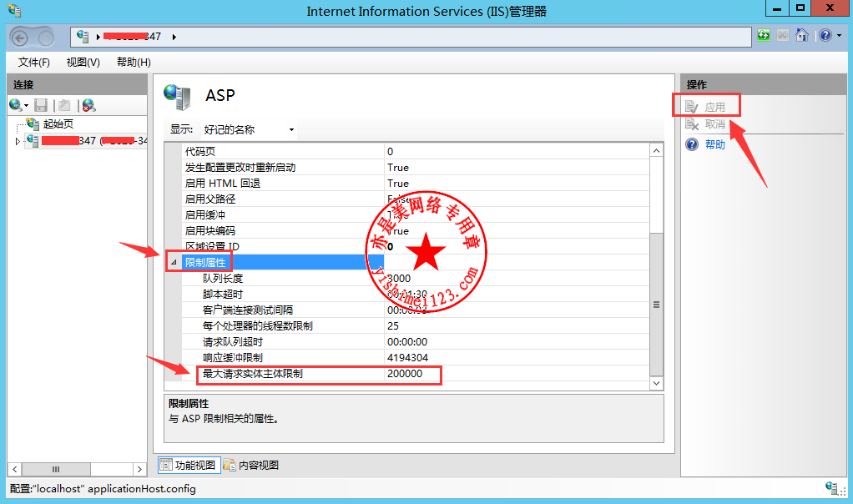Open the 帮助(H) menu

(x=134, y=62)
